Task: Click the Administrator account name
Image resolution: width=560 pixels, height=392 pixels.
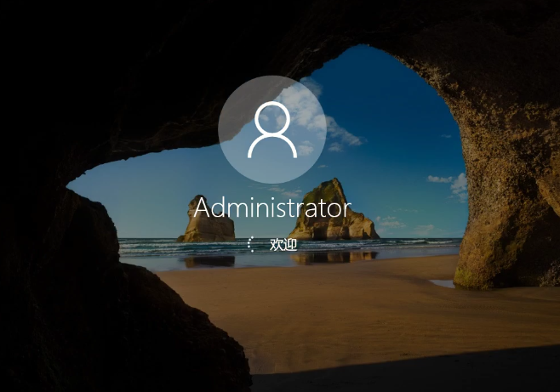Action: (272, 207)
